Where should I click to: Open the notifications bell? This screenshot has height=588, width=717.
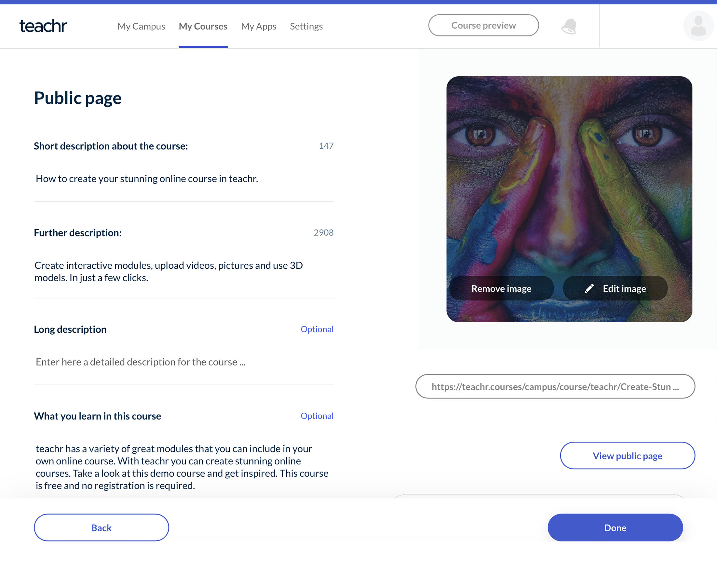tap(569, 26)
